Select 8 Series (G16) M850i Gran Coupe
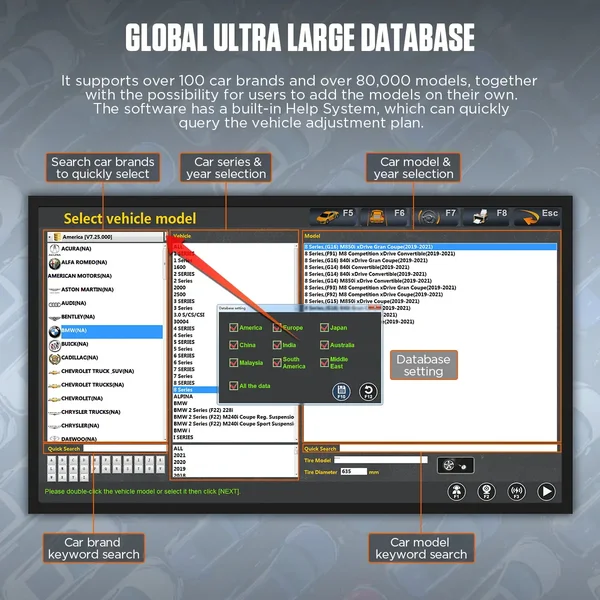The width and height of the screenshot is (600, 600). pyautogui.click(x=430, y=247)
